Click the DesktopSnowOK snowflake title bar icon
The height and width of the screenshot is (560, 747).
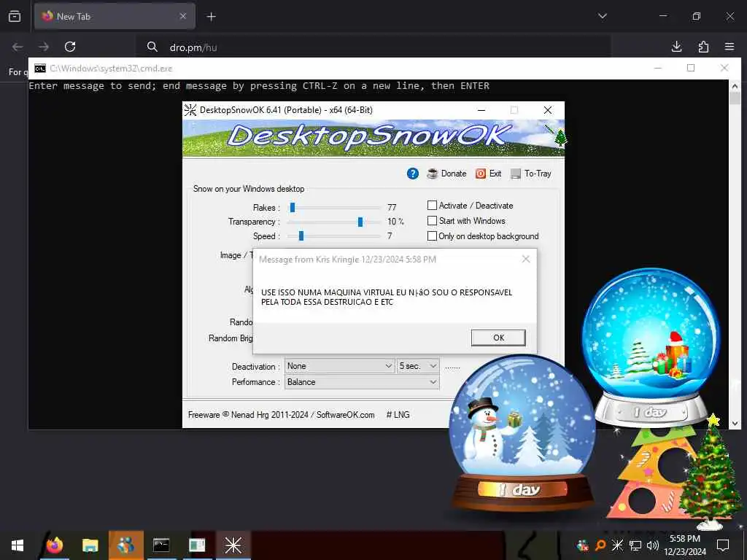190,110
